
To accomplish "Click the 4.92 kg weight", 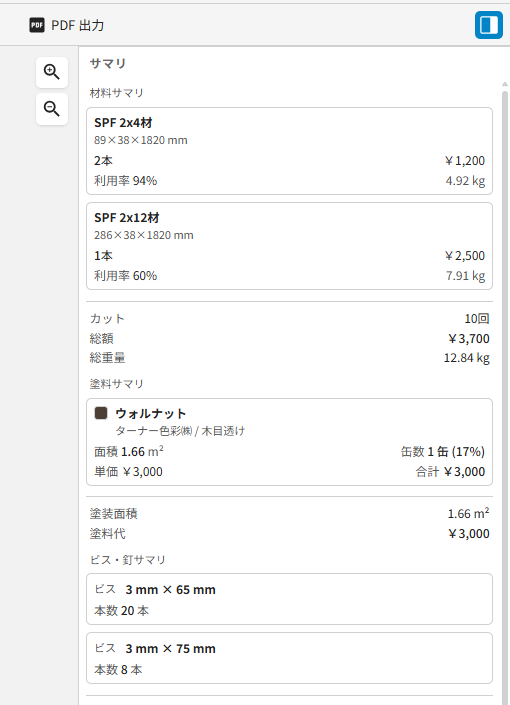I will pos(465,181).
